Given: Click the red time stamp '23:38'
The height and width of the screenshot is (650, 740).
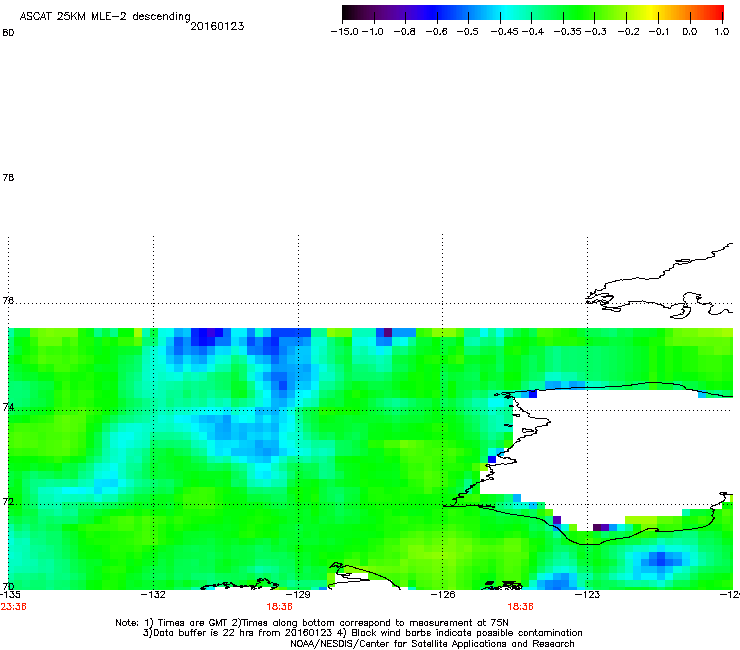Looking at the screenshot, I should (x=13, y=607).
